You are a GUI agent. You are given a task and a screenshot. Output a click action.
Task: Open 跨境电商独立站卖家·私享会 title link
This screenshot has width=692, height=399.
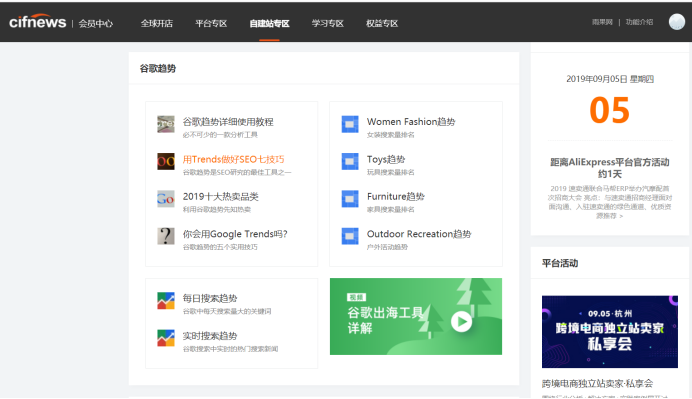pyautogui.click(x=598, y=383)
